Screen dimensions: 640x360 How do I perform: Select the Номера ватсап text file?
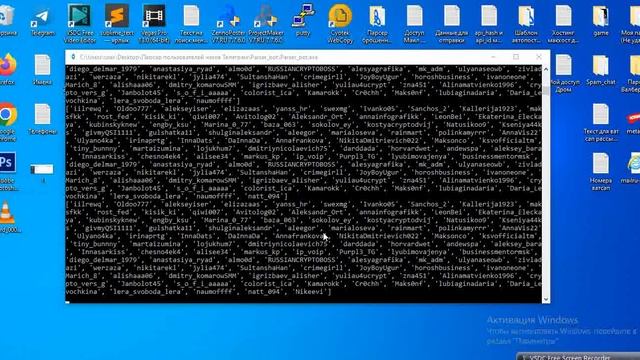601,171
